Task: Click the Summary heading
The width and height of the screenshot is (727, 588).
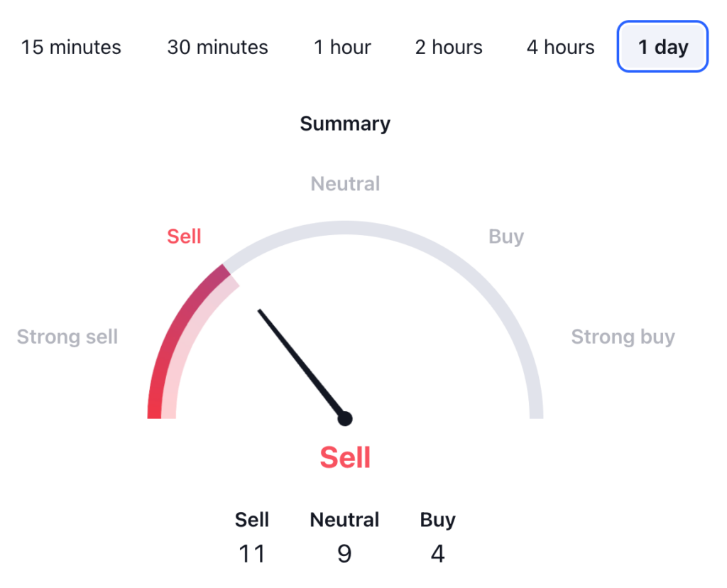Action: tap(345, 124)
